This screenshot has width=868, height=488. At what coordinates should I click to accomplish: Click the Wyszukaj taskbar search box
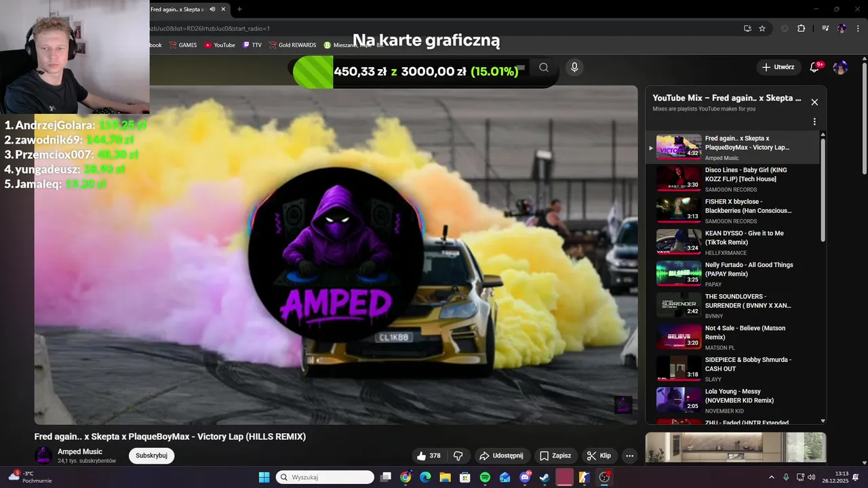(x=325, y=477)
